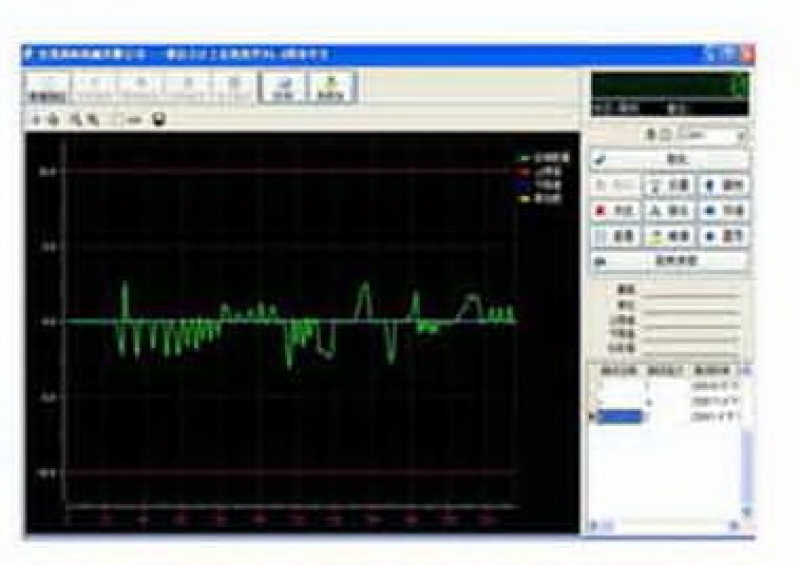This screenshot has height=565, width=800.
Task: Select the second magnifier zoom tool above the chart
Action: pos(93,120)
